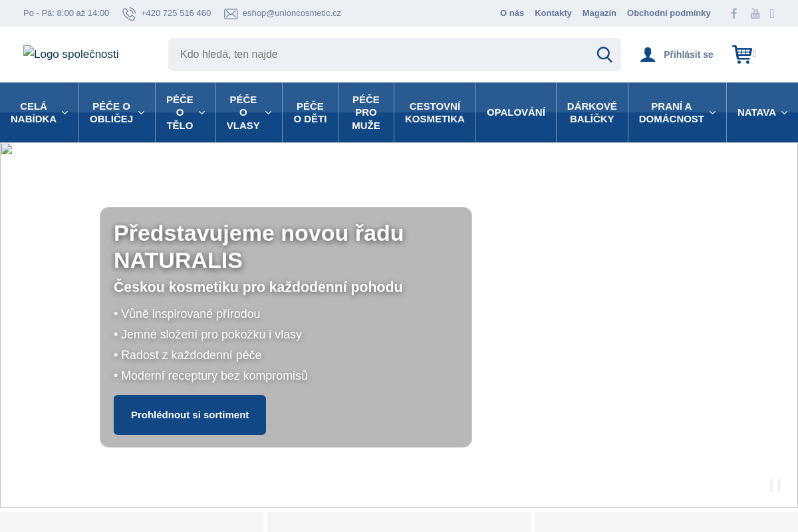Pause the banner slideshow
This screenshot has width=798, height=532.
[x=775, y=485]
